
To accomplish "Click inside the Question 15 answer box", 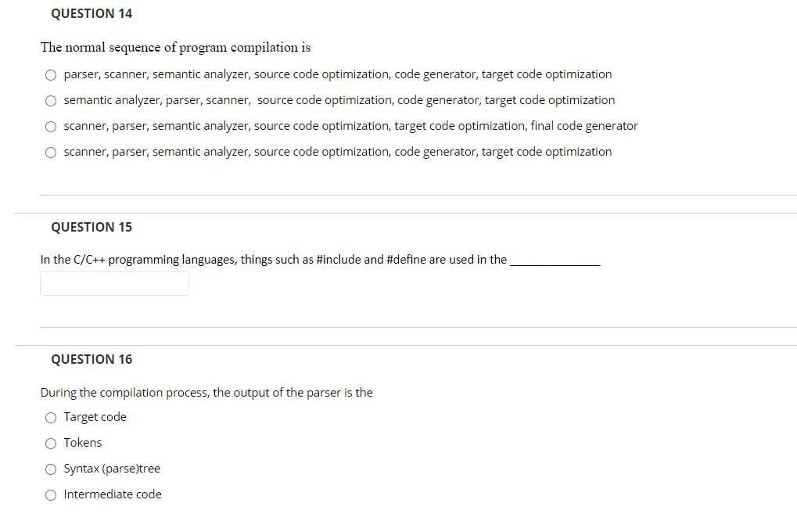I will [x=113, y=283].
